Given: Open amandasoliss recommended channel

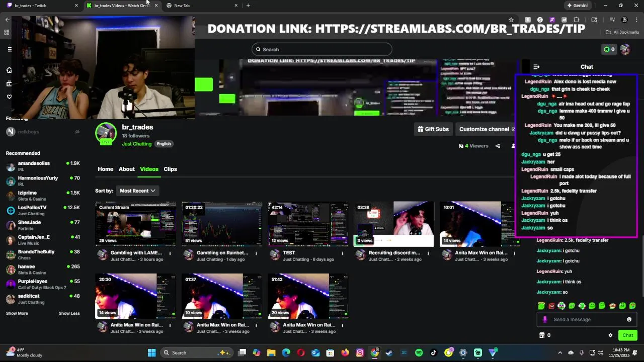Looking at the screenshot, I should click(x=43, y=166).
